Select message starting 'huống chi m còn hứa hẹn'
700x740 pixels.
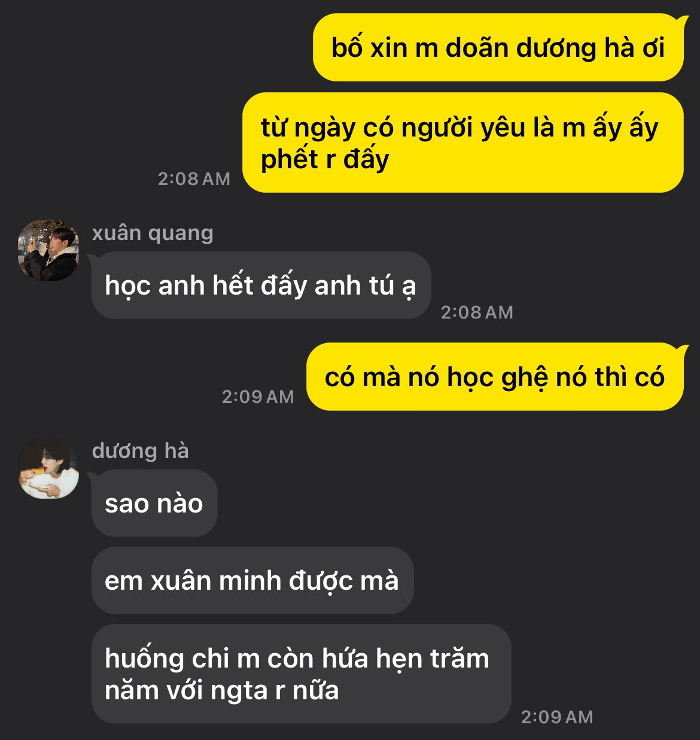[x=302, y=674]
